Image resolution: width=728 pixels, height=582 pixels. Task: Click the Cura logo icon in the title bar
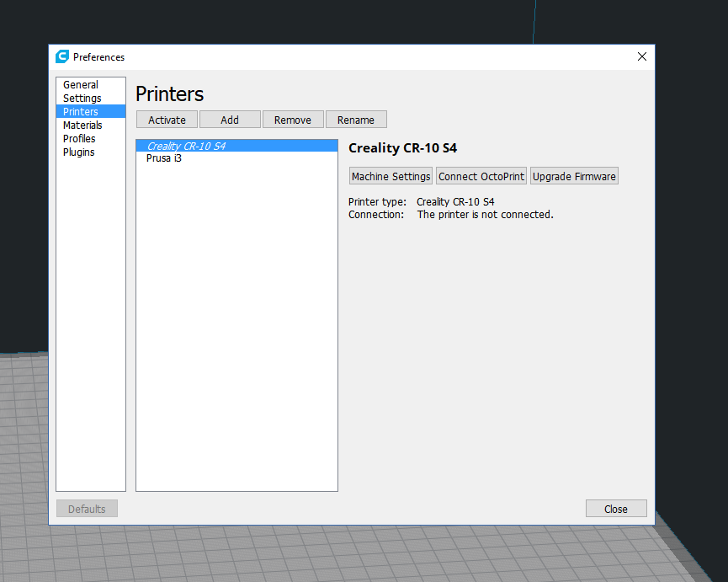(62, 56)
